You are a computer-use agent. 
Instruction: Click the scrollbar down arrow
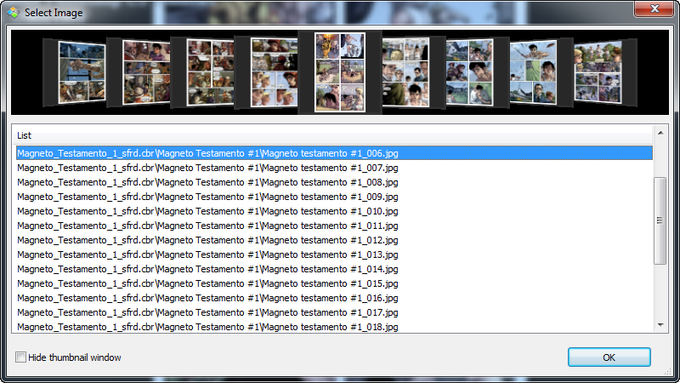pyautogui.click(x=660, y=325)
